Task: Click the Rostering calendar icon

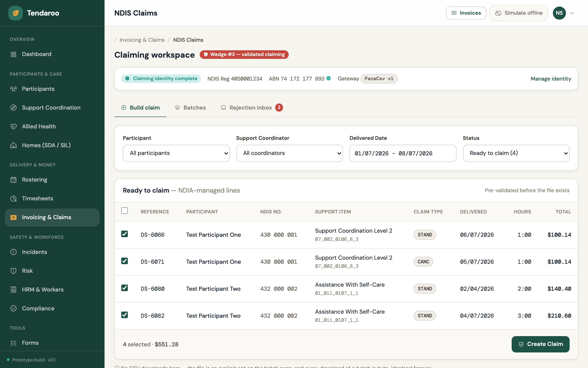Action: [14, 180]
